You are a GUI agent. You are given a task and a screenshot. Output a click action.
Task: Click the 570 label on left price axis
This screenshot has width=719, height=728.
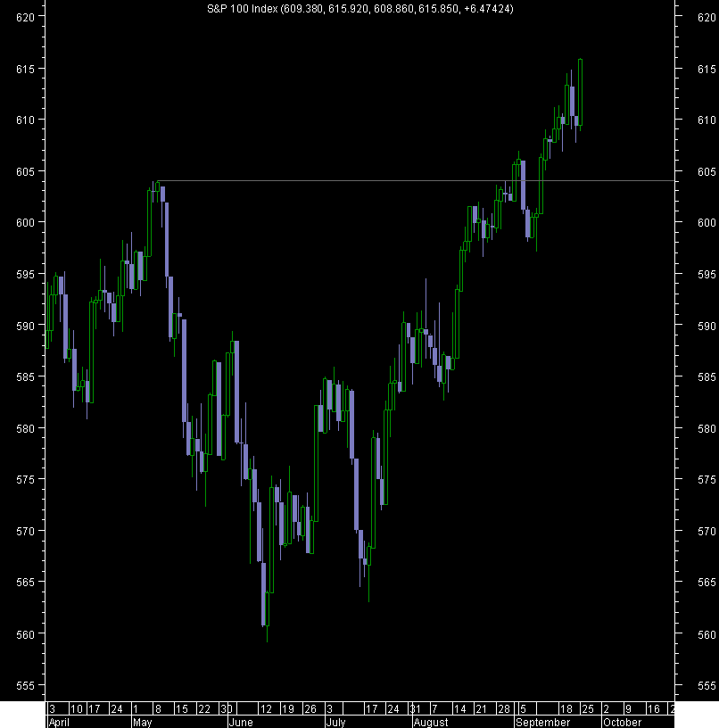click(26, 531)
